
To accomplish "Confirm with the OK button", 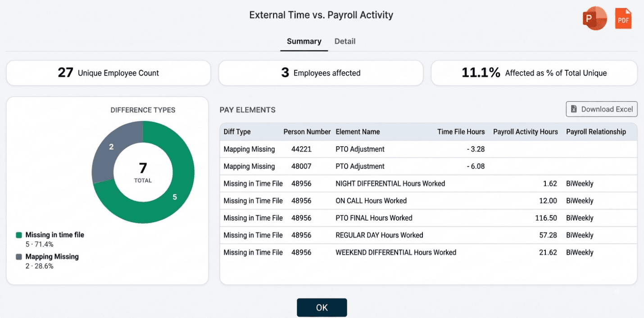I will [x=322, y=308].
